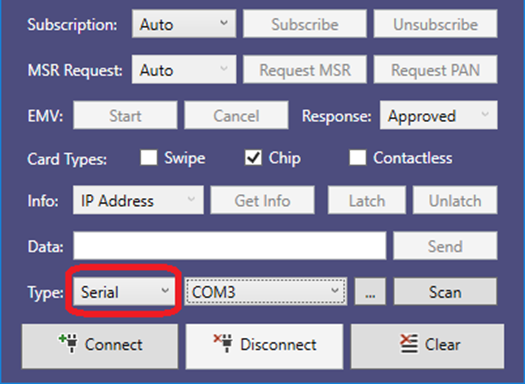
Task: Expand the Info IP Address dropdown
Action: [138, 200]
